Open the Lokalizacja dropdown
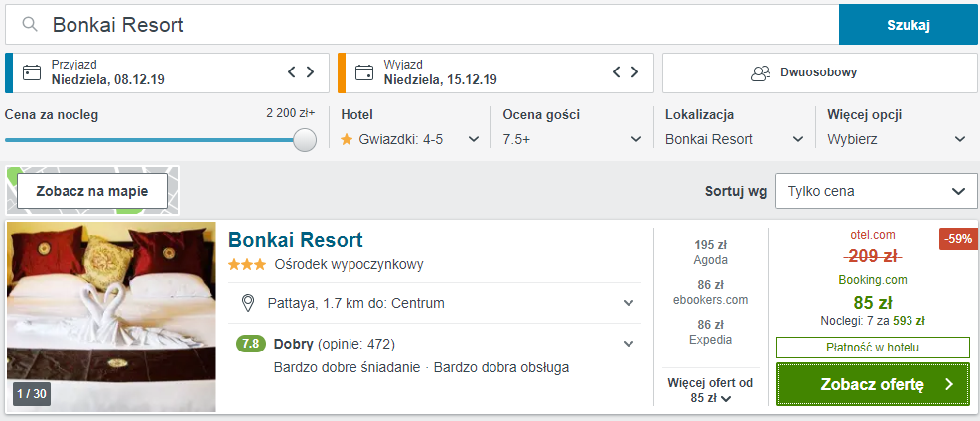This screenshot has height=421, width=980. 735,139
